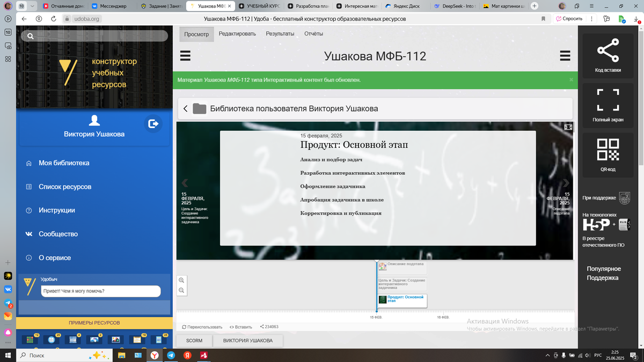Switch to Полный экран fullscreen mode
Image resolution: width=644 pixels, height=362 pixels.
tap(608, 100)
